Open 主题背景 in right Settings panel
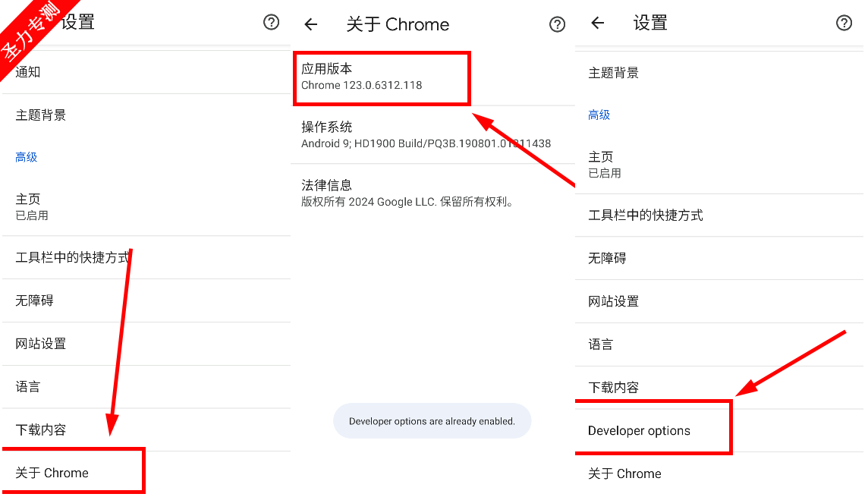 719,73
